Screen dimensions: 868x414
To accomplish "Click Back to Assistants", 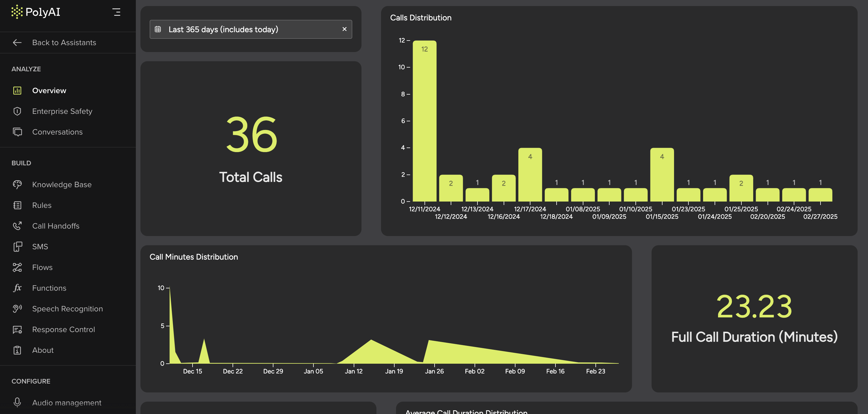I will point(64,43).
